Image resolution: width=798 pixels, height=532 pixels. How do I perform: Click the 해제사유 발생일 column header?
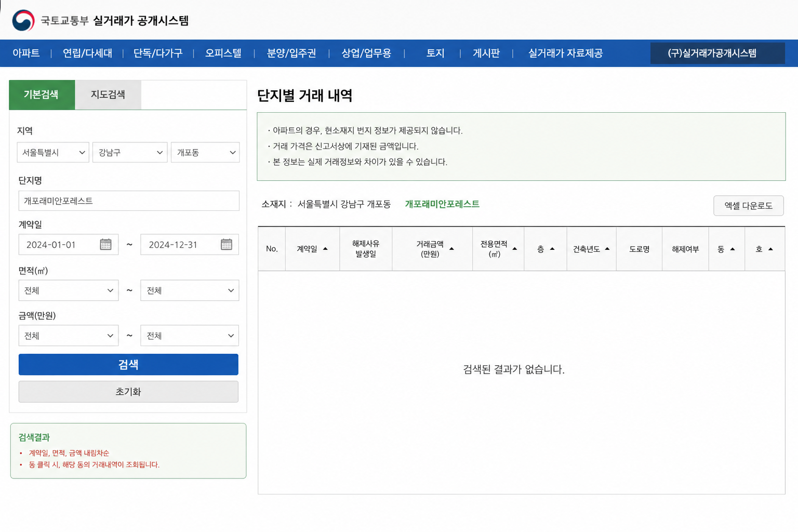366,249
